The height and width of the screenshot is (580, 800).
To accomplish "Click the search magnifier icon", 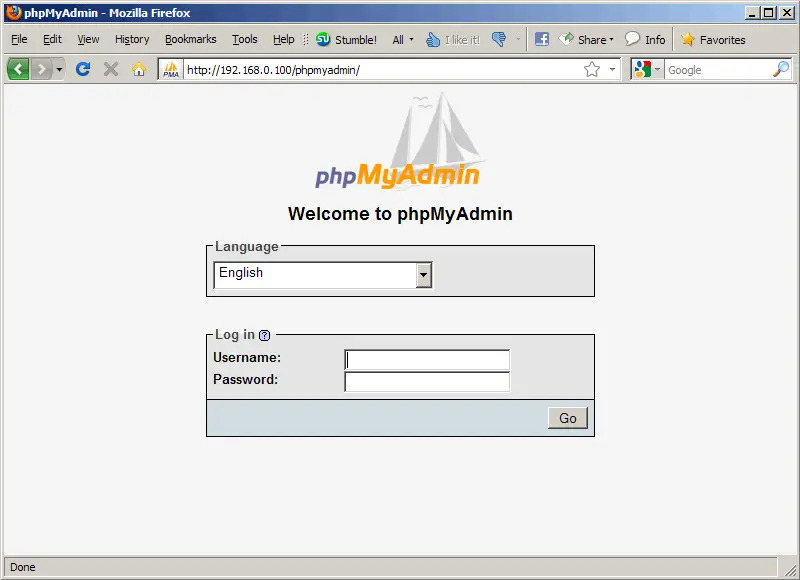I will [x=781, y=69].
